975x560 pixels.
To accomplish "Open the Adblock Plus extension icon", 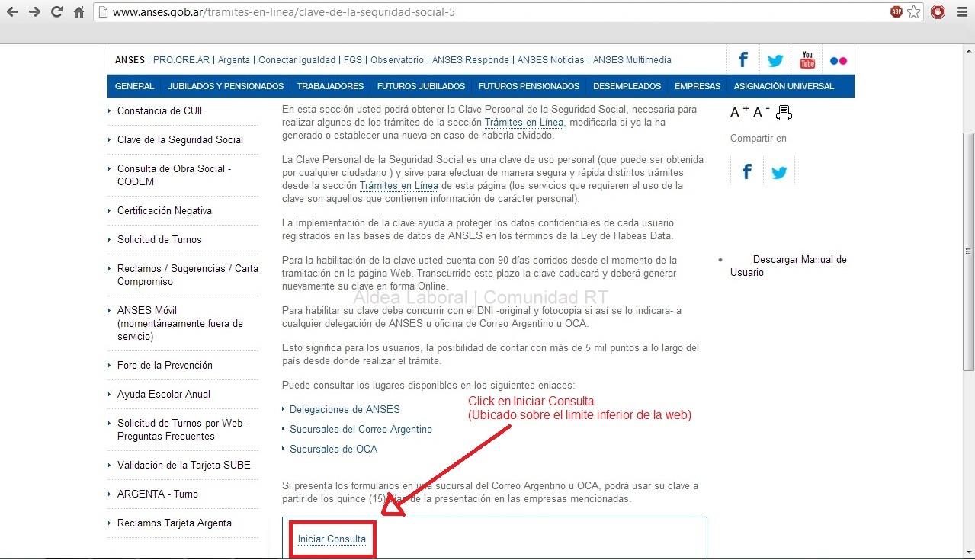I will click(x=896, y=12).
